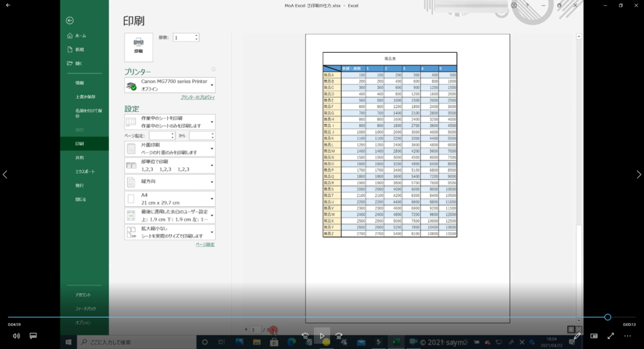Skip back 10 seconds in the video
The width and height of the screenshot is (644, 349).
coord(305,336)
